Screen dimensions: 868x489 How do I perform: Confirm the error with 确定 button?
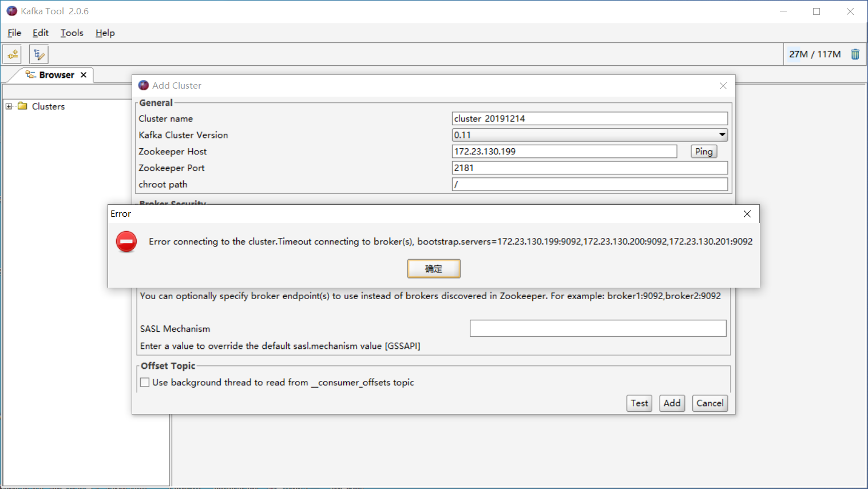pos(434,269)
